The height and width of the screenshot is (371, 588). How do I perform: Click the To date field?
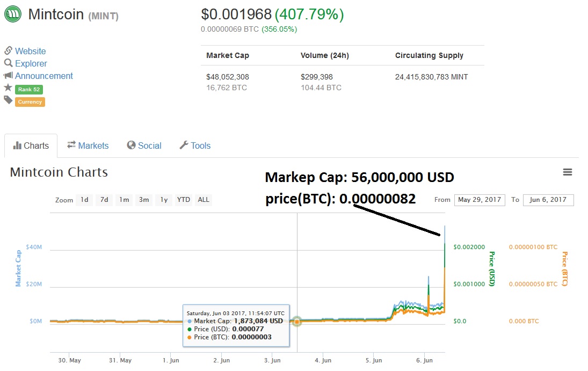click(548, 200)
